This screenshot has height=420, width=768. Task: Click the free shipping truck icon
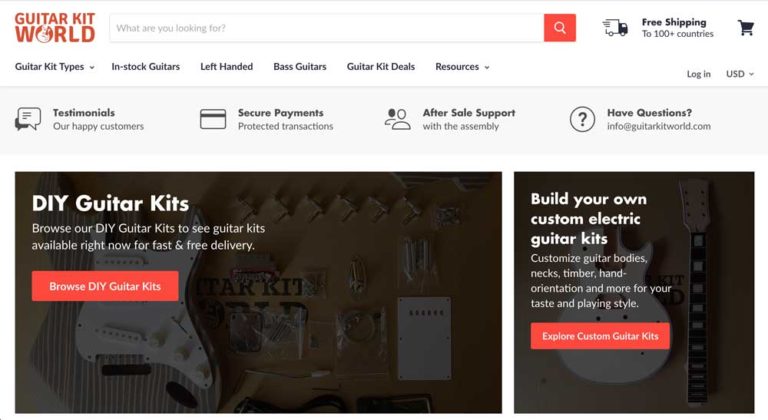click(615, 28)
